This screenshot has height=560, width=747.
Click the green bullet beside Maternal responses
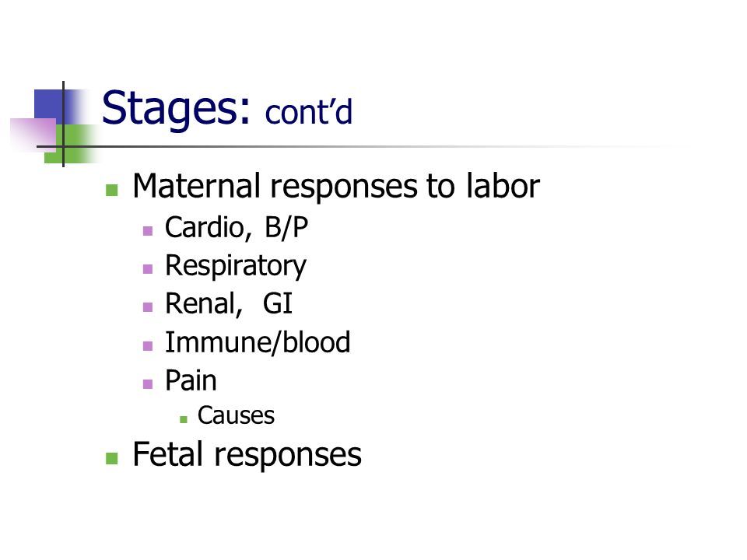(111, 190)
